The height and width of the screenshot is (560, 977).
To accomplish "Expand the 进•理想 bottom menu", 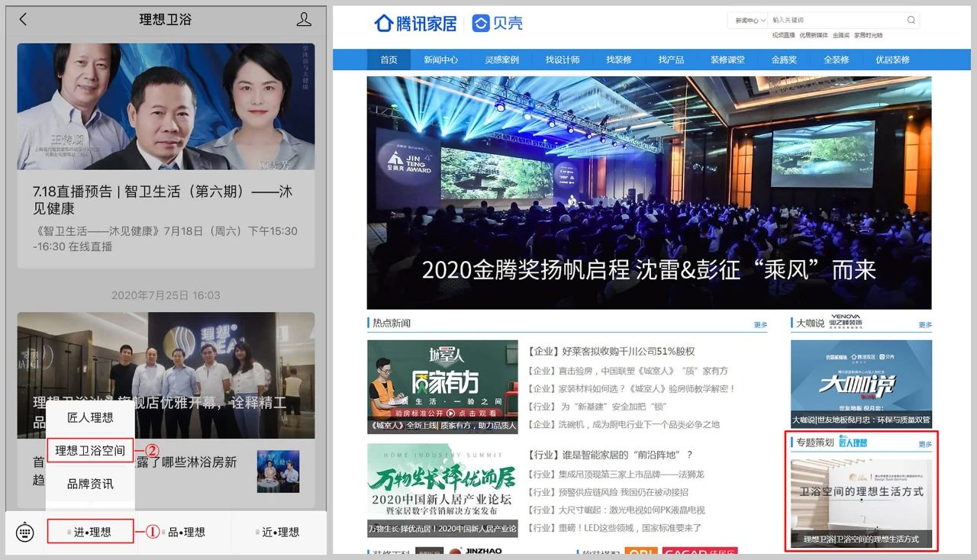I will point(91,532).
